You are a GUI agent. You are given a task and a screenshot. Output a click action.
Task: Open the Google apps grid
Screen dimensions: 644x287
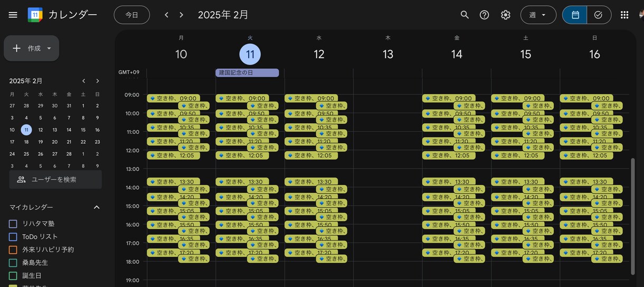[x=624, y=15]
